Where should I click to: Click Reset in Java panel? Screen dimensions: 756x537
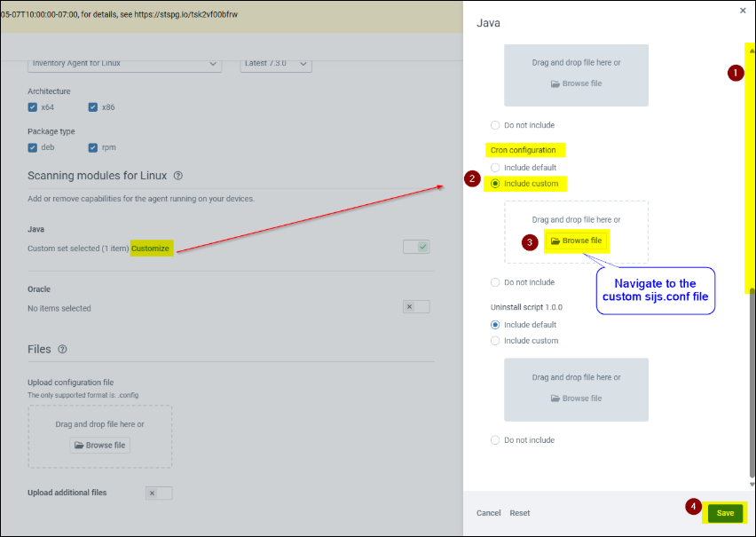(520, 513)
